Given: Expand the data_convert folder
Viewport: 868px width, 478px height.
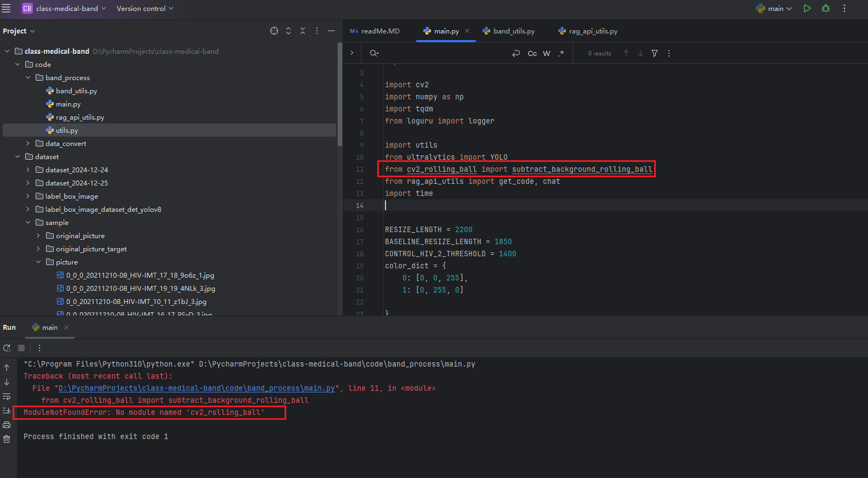Looking at the screenshot, I should point(28,144).
